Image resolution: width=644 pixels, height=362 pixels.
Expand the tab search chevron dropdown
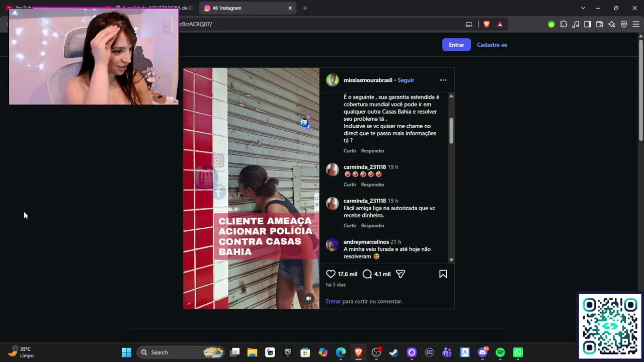tap(583, 8)
